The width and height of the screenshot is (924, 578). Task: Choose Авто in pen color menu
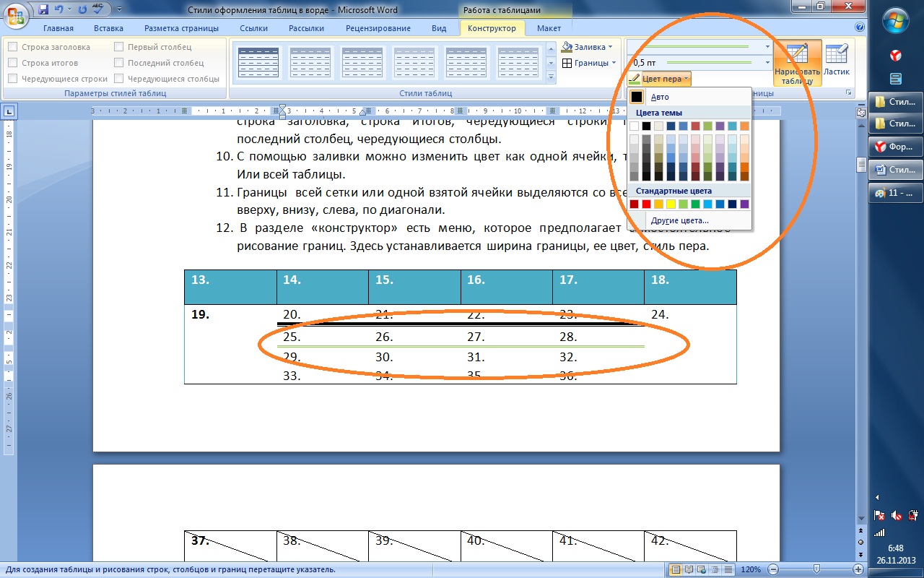689,97
